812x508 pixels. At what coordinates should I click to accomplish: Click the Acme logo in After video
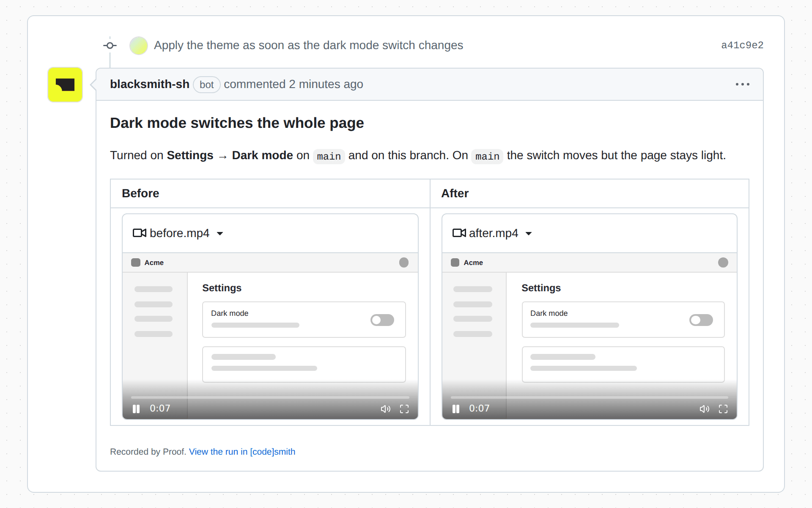[x=455, y=262]
